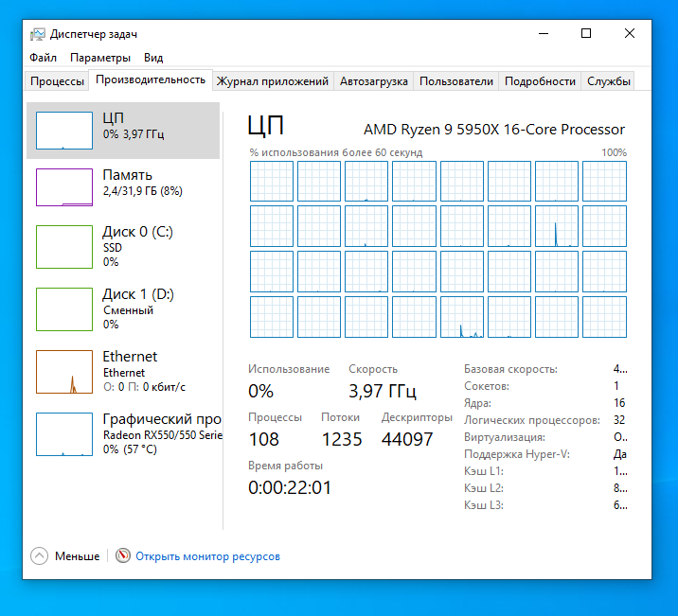
Task: Switch to the Журнал приложений tab
Action: click(273, 81)
